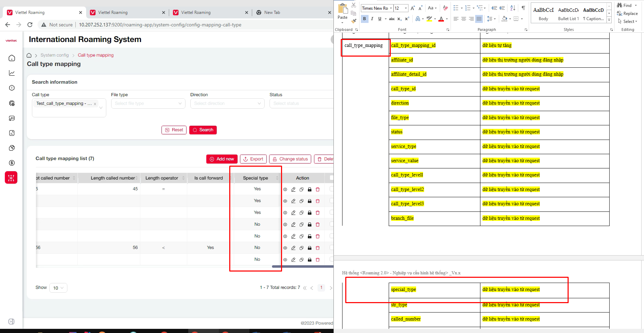
Task: Click the red Search button
Action: click(x=203, y=130)
